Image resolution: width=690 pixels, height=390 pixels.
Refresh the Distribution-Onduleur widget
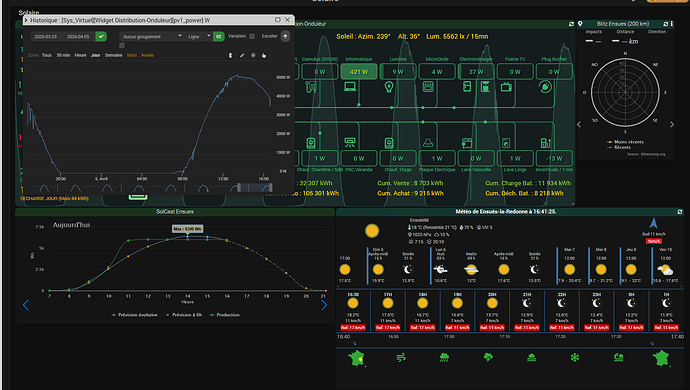[571, 24]
